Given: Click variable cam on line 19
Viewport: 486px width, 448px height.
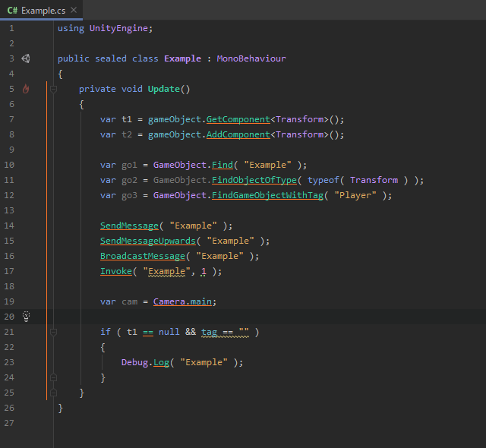Looking at the screenshot, I should (129, 301).
